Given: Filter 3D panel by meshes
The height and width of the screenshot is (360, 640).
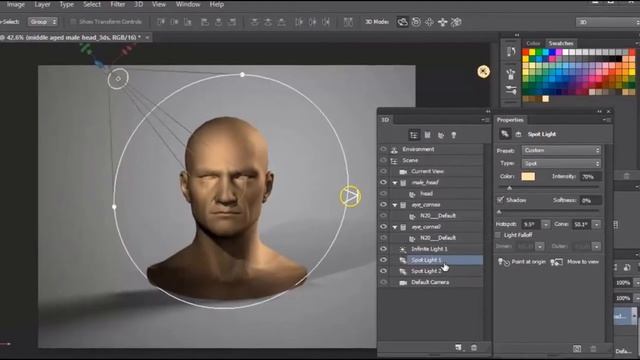Looking at the screenshot, I should click(x=428, y=135).
